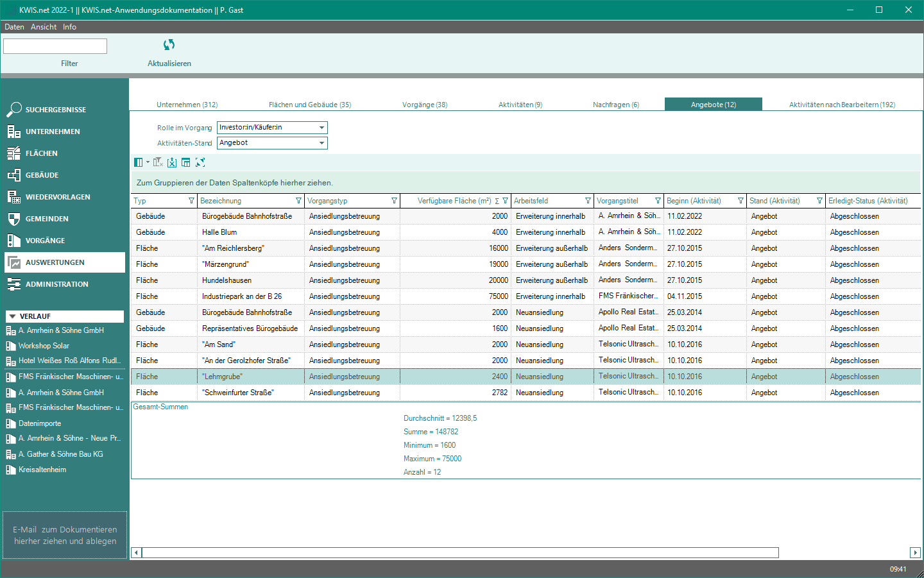The image size is (924, 578).
Task: Select the Halle Blum row
Action: coord(526,232)
